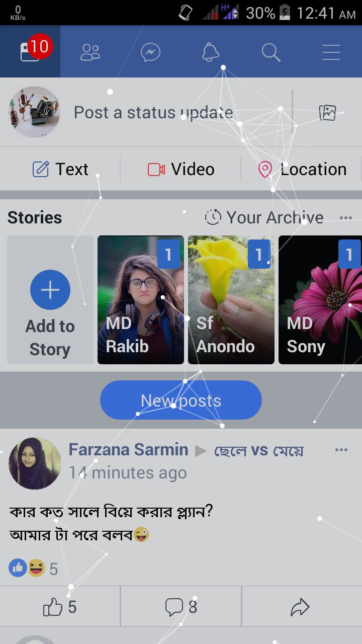Tap Post a status update field
This screenshot has width=362, height=644.
153,113
